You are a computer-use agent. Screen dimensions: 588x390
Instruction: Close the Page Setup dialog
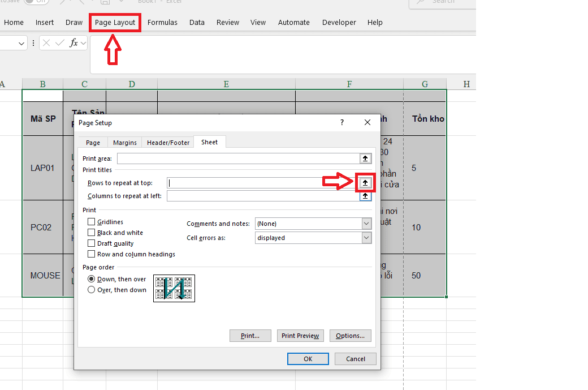(367, 122)
